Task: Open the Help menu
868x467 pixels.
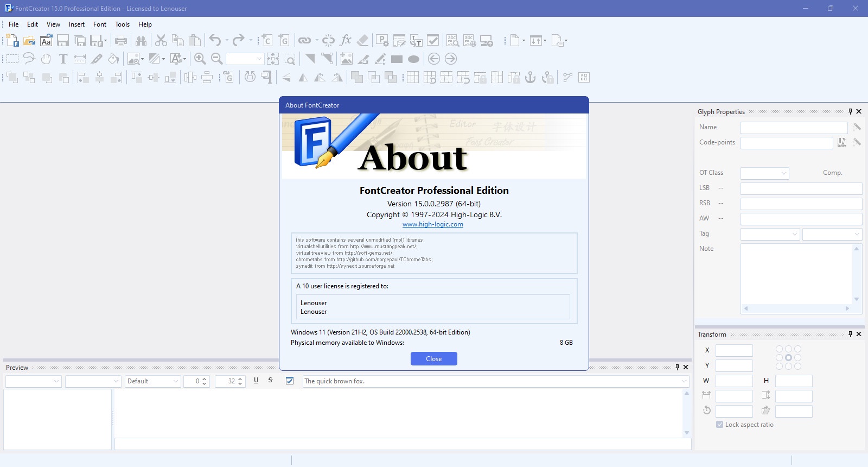Action: pyautogui.click(x=145, y=24)
